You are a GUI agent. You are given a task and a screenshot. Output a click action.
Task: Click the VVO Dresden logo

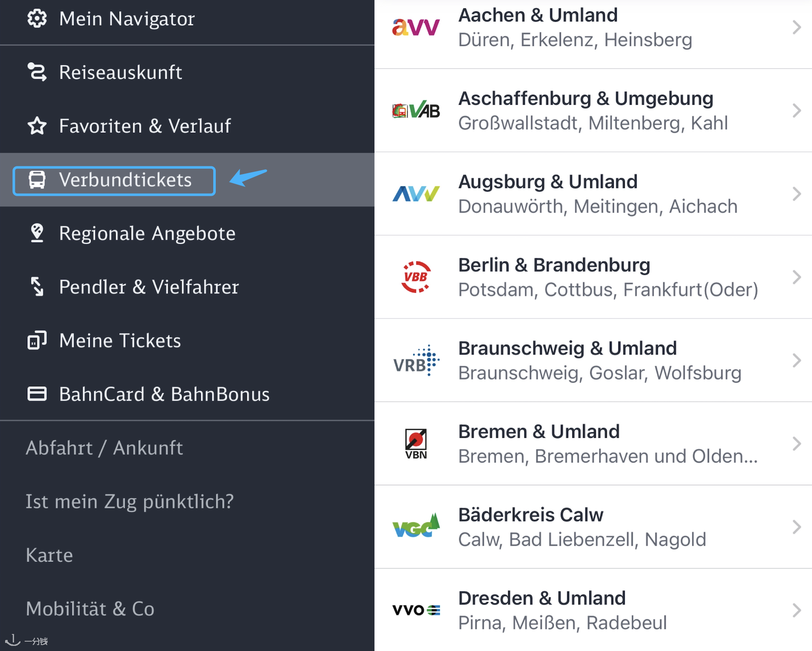(x=416, y=610)
